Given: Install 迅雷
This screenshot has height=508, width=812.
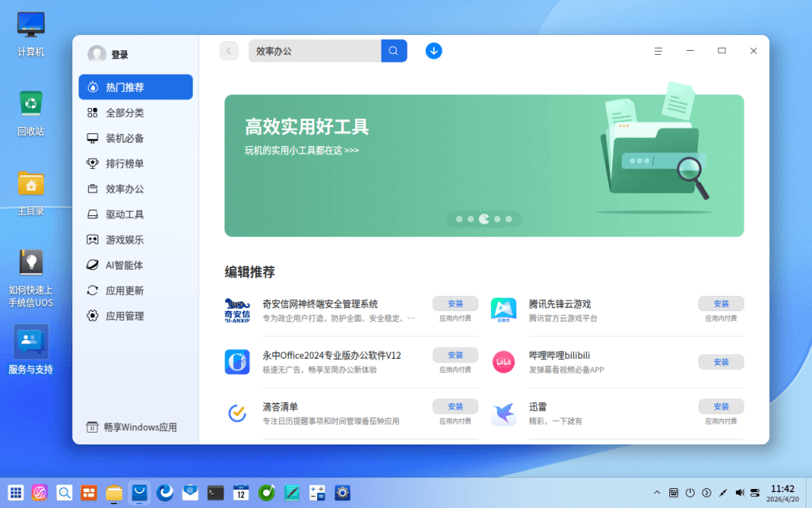Looking at the screenshot, I should [x=721, y=406].
